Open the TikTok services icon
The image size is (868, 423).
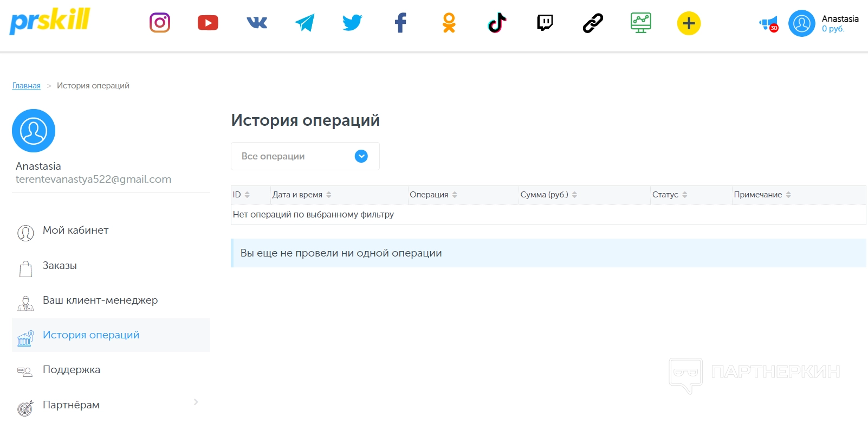point(497,23)
